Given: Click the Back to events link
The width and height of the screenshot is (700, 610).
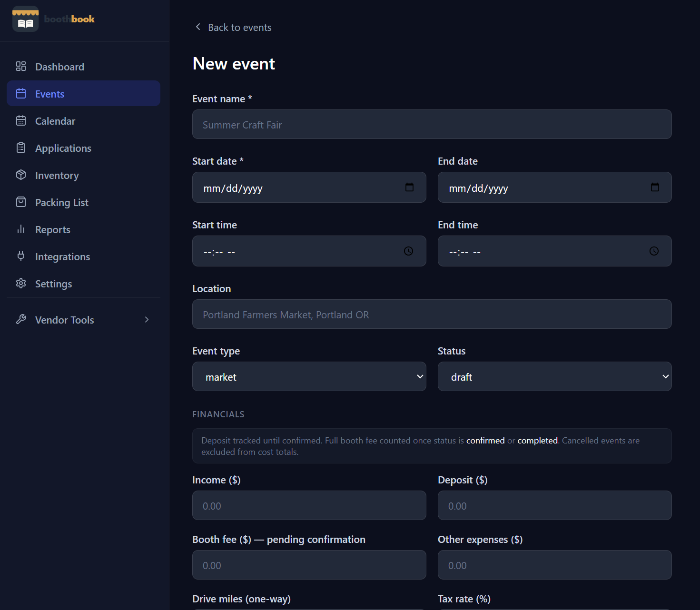Looking at the screenshot, I should click(x=233, y=28).
